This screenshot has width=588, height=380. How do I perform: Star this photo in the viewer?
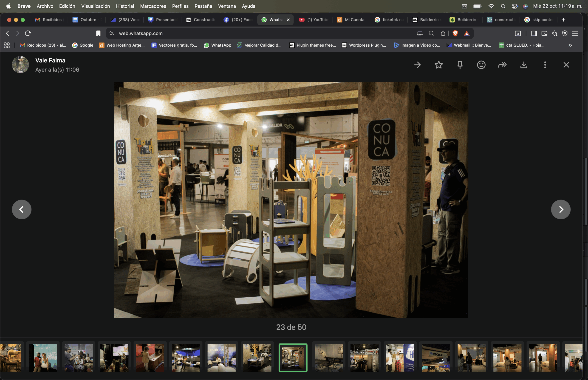pyautogui.click(x=439, y=65)
